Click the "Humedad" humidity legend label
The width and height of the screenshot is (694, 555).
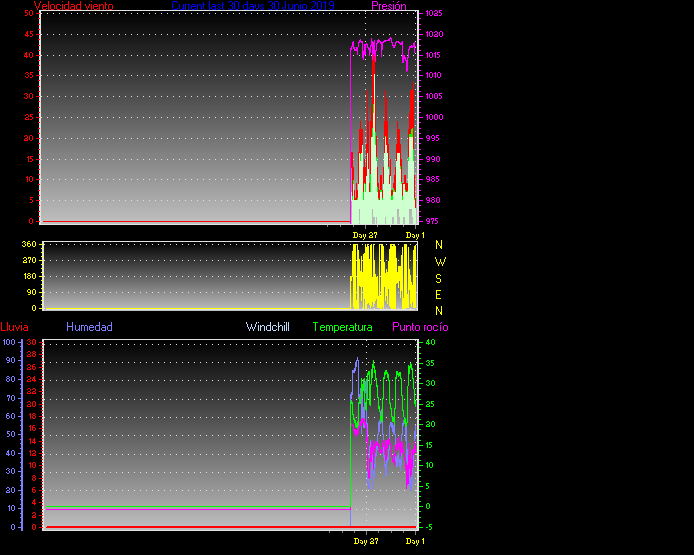(x=89, y=327)
